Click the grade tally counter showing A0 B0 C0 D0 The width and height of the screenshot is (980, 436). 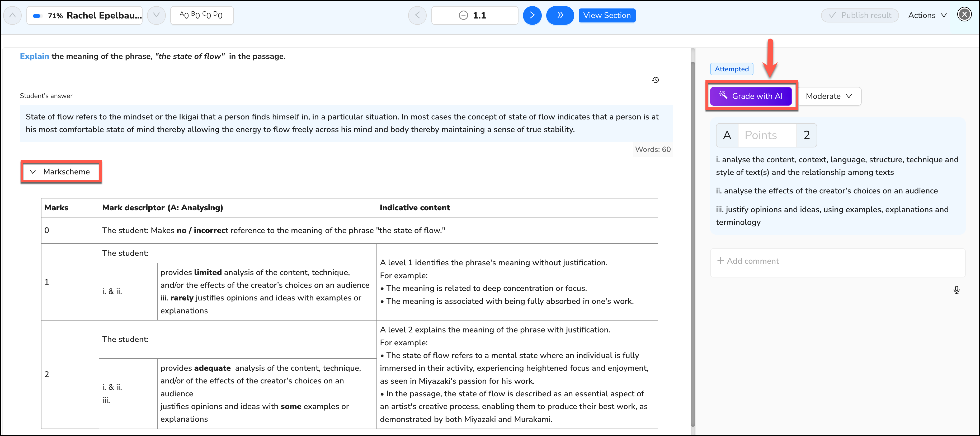pos(202,15)
